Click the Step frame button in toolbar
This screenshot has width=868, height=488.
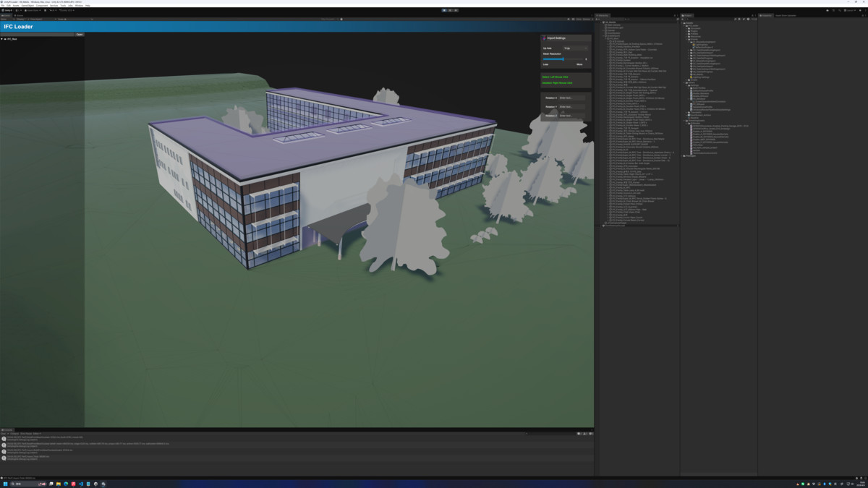pyautogui.click(x=456, y=10)
